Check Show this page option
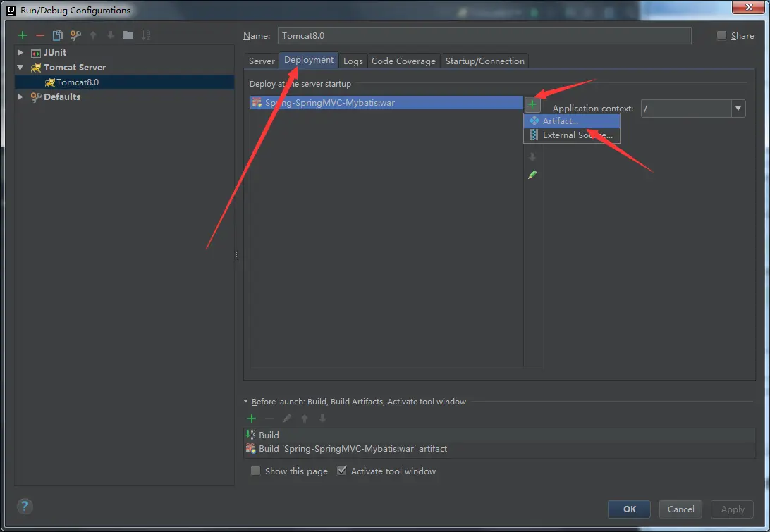 (255, 471)
